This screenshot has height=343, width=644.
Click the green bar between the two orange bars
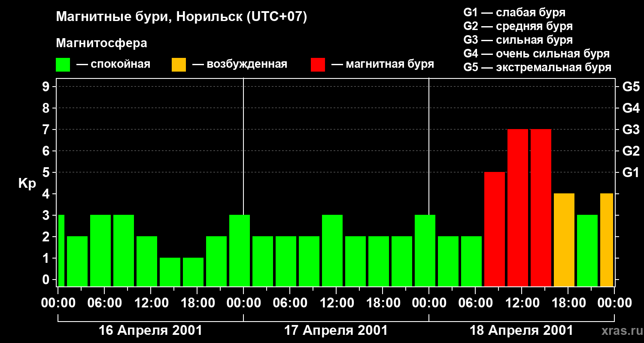click(587, 250)
